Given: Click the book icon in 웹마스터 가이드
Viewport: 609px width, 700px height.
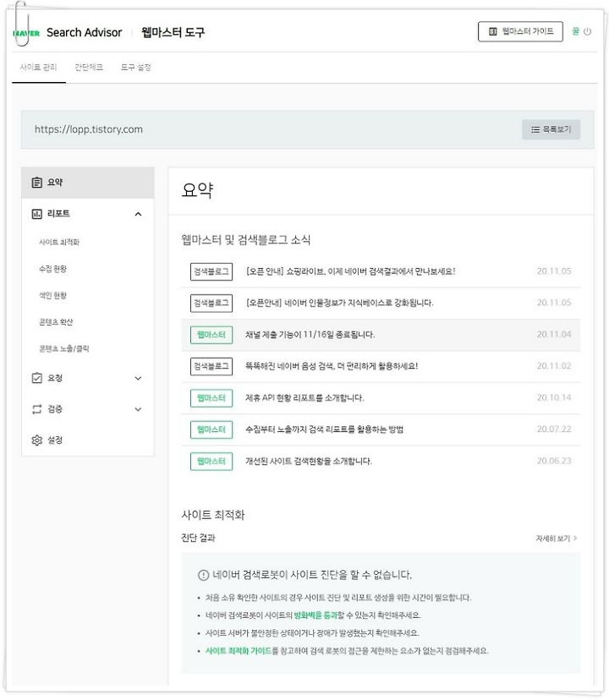Looking at the screenshot, I should [492, 31].
